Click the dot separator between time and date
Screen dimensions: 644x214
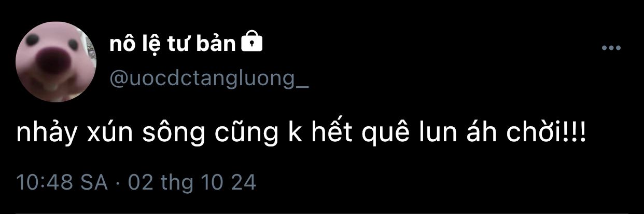point(118,183)
